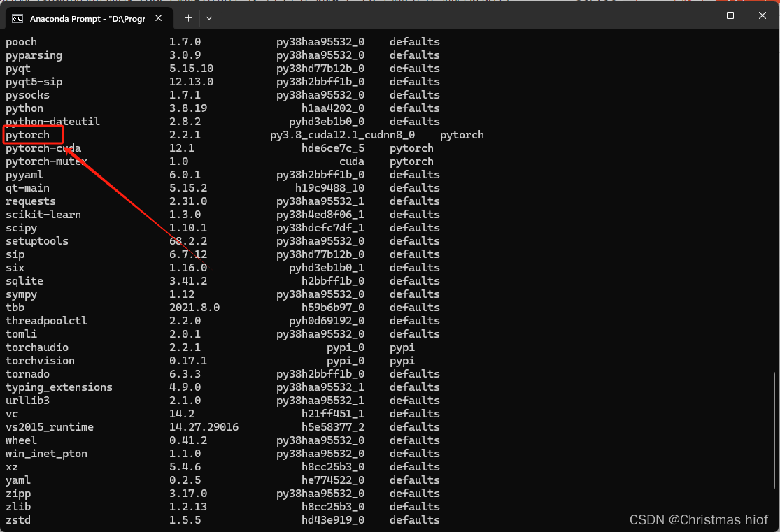Close the terminal window
780x532 pixels.
click(762, 15)
